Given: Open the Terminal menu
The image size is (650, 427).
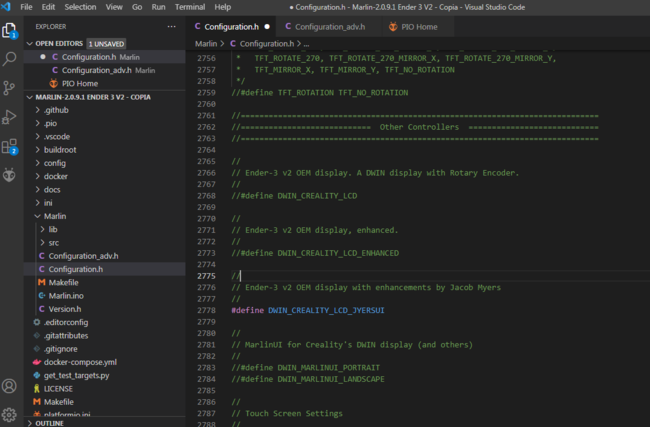Looking at the screenshot, I should click(190, 6).
